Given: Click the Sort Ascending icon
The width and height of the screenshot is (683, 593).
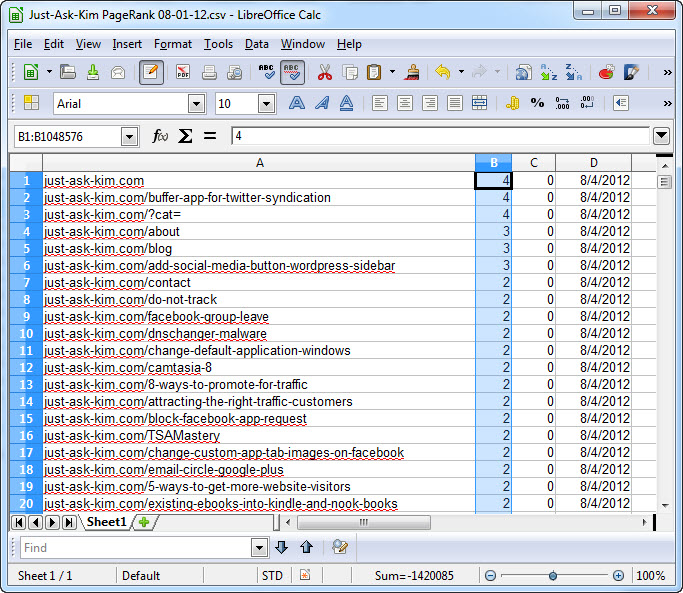Looking at the screenshot, I should [x=549, y=72].
